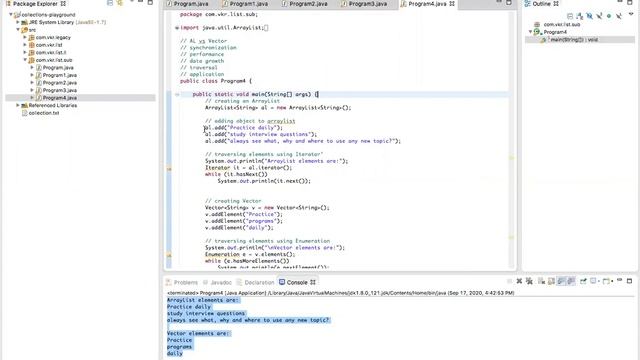The height and width of the screenshot is (360, 640).
Task: Click warning marker beside Enumeration line
Action: [169, 255]
